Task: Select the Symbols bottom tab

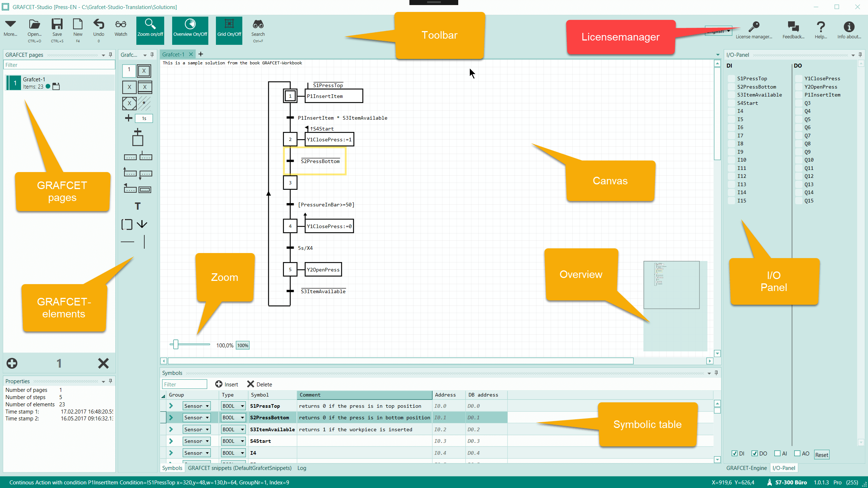Action: [172, 468]
